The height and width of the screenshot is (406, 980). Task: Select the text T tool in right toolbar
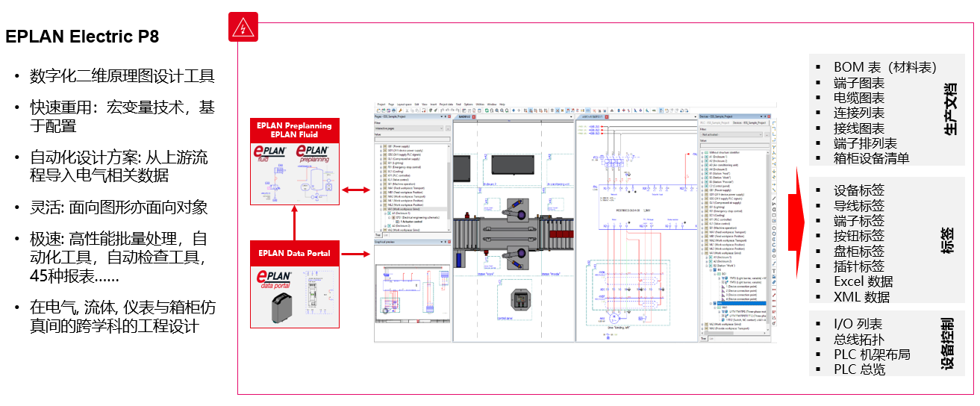774,272
